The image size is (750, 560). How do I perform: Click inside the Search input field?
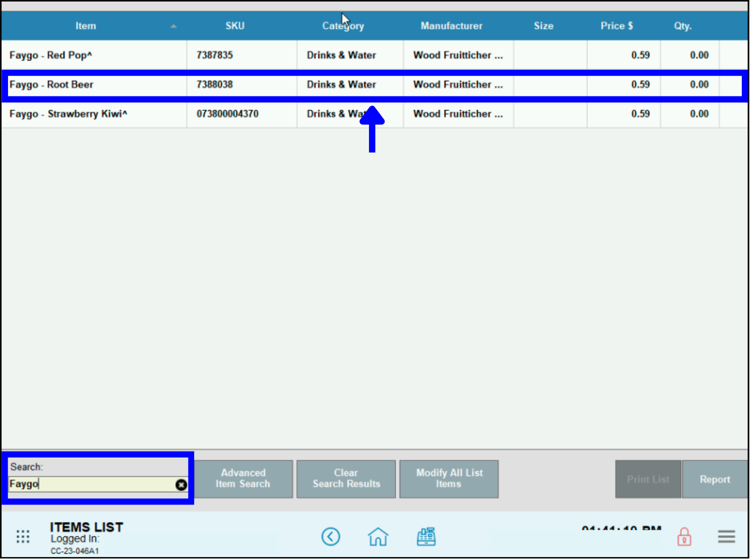pos(91,484)
